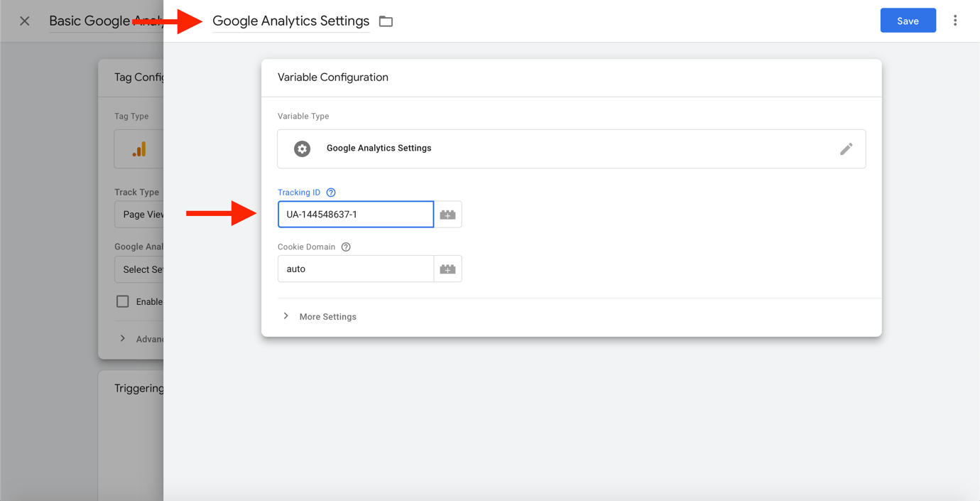Save the Google Analytics Settings variable
This screenshot has width=980, height=501.
point(908,21)
